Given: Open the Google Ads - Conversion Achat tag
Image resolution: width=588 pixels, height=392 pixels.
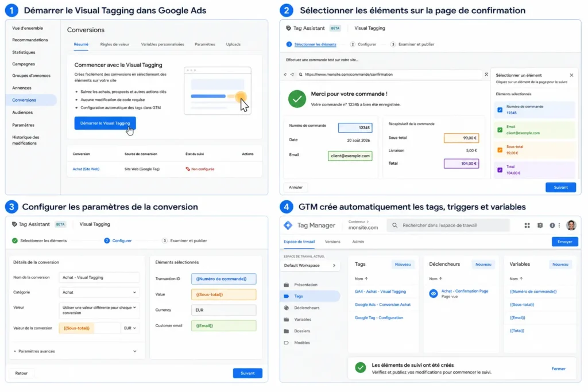Looking at the screenshot, I should coord(382,305).
